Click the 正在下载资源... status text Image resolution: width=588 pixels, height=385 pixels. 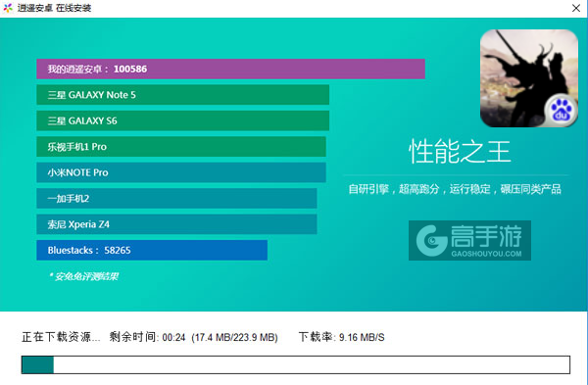click(x=61, y=337)
